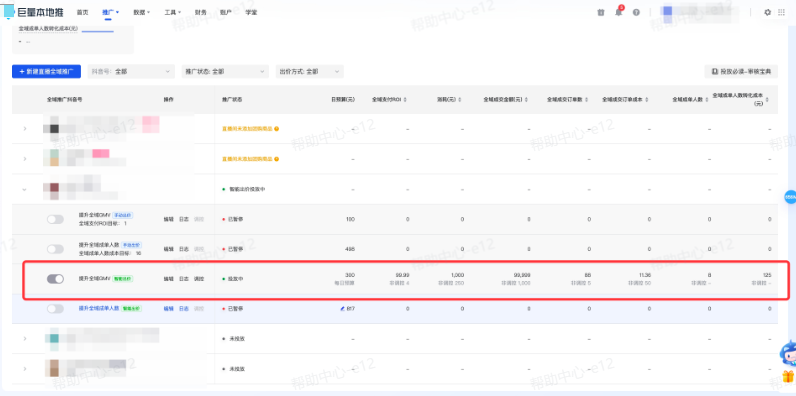This screenshot has width=796, height=396.
Task: Click 调控 in the 投放中 row
Action: pyautogui.click(x=199, y=279)
